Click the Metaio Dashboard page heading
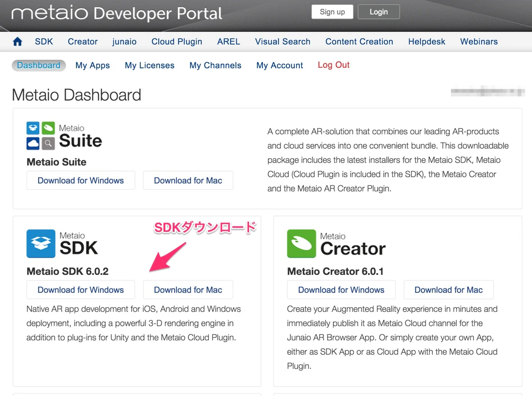 point(76,95)
